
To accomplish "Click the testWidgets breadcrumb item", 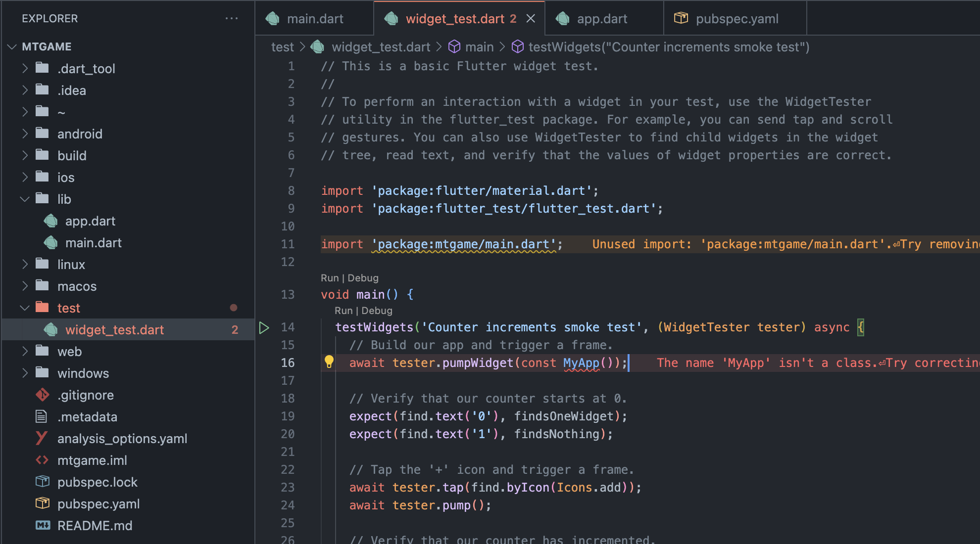I will click(x=668, y=47).
